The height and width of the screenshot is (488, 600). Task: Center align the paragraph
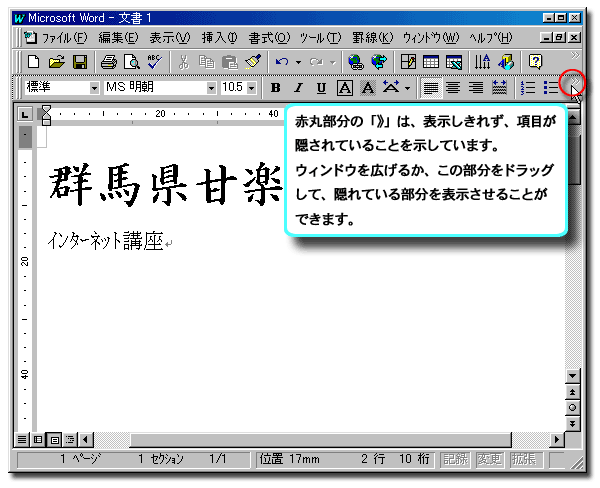click(453, 88)
